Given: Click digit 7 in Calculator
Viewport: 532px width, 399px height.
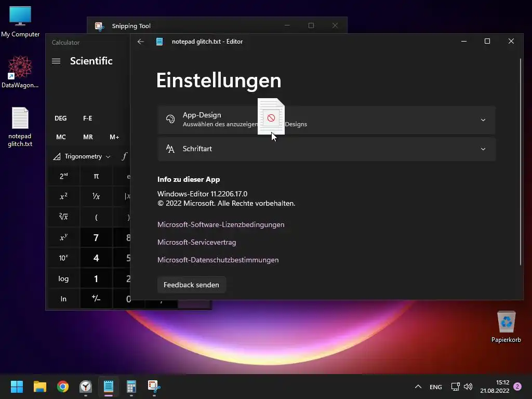Looking at the screenshot, I should click(96, 237).
